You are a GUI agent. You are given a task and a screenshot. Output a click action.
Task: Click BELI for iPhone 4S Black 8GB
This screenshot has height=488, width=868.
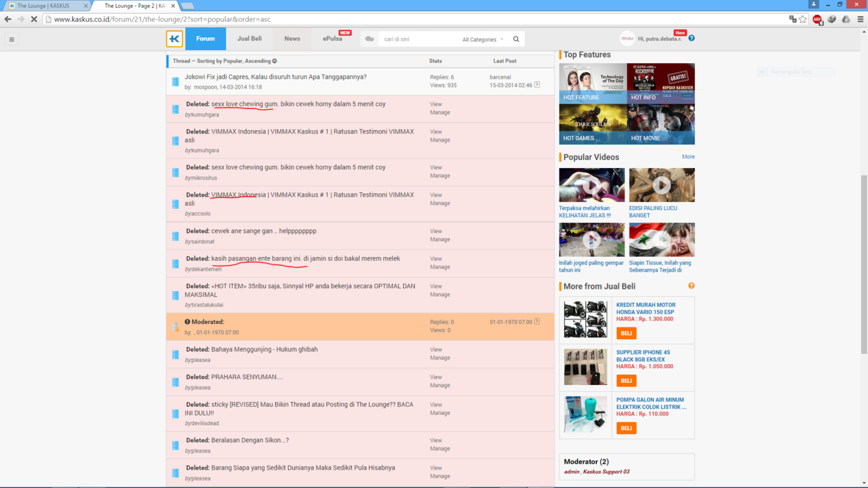(x=626, y=380)
